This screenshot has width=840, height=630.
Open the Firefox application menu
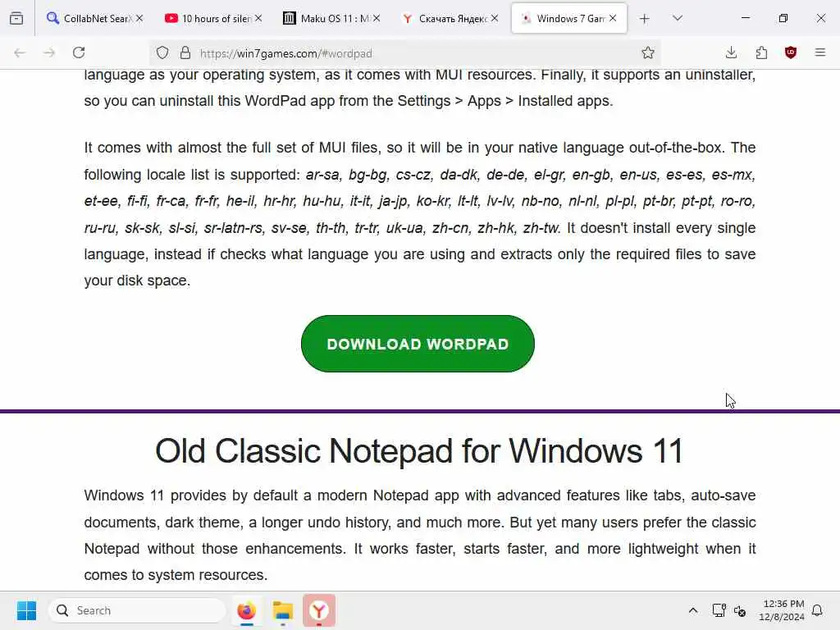(x=820, y=52)
